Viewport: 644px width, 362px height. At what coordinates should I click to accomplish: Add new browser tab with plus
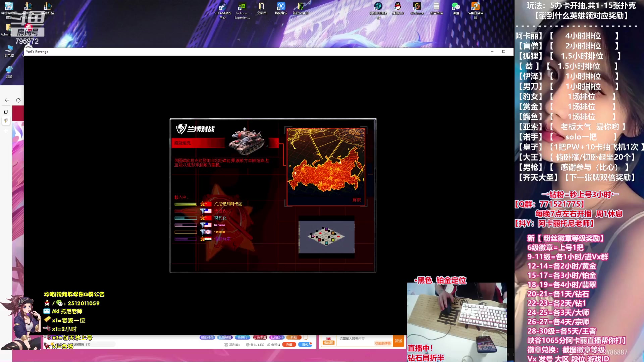pyautogui.click(x=6, y=131)
